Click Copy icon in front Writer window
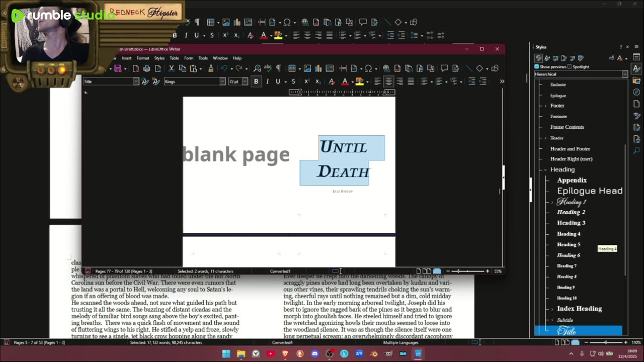 (x=182, y=68)
